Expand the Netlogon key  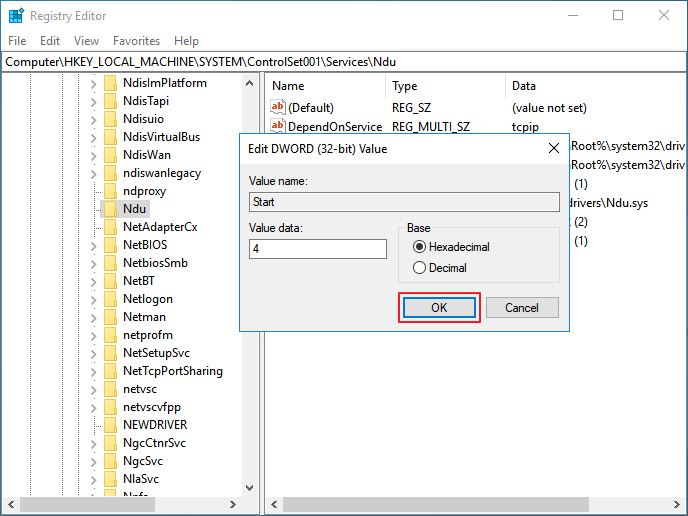coord(93,300)
